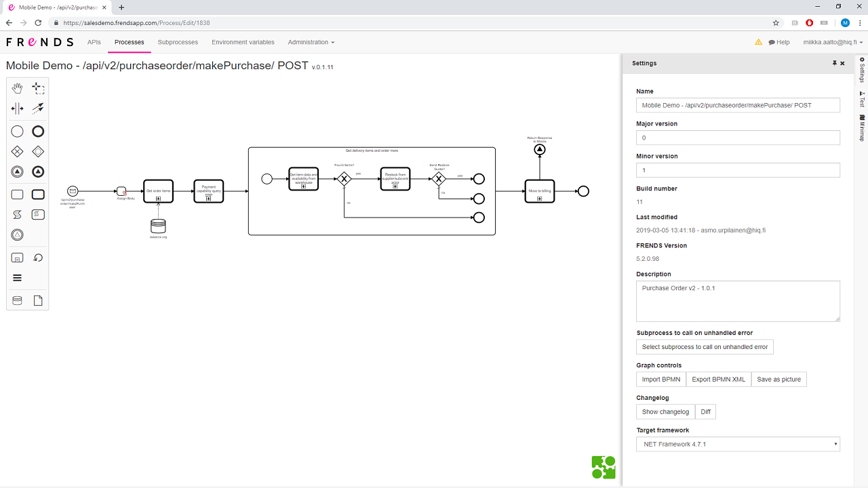Pin the Settings panel
This screenshot has width=868, height=488.
[835, 63]
